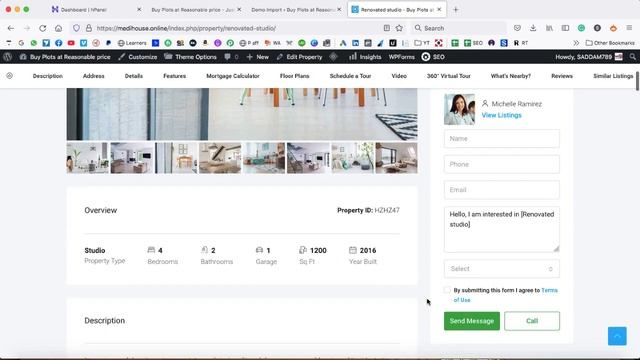Viewport: 640px width, 360px height.
Task: Open the YT bookmarks folder
Action: 422,43
